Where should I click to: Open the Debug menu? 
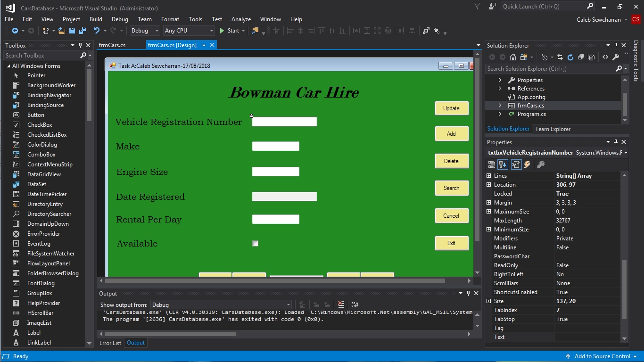120,19
